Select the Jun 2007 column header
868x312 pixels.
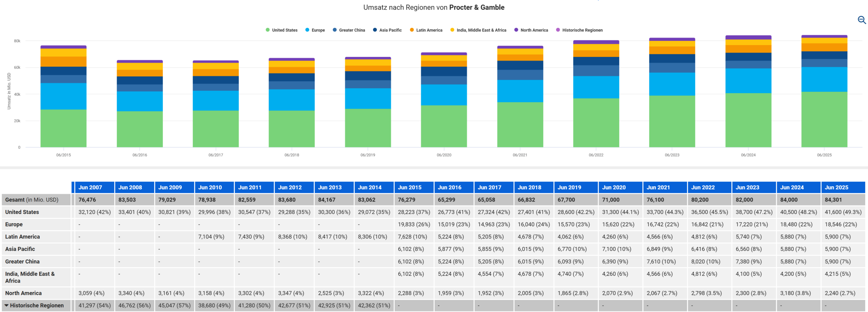90,187
